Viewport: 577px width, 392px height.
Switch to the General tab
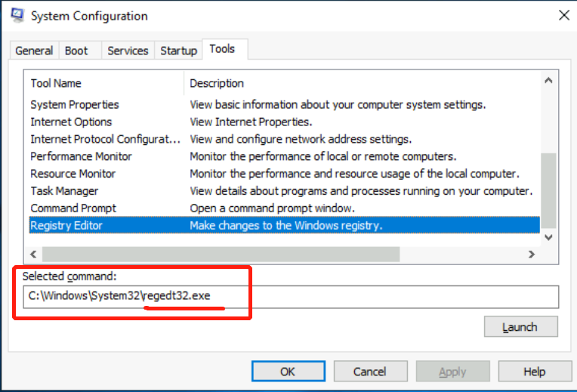click(x=34, y=51)
